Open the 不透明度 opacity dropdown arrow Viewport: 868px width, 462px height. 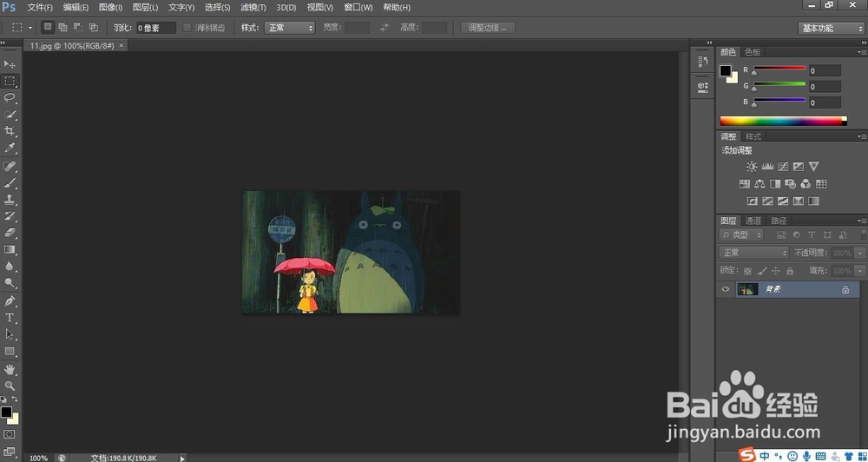[859, 253]
